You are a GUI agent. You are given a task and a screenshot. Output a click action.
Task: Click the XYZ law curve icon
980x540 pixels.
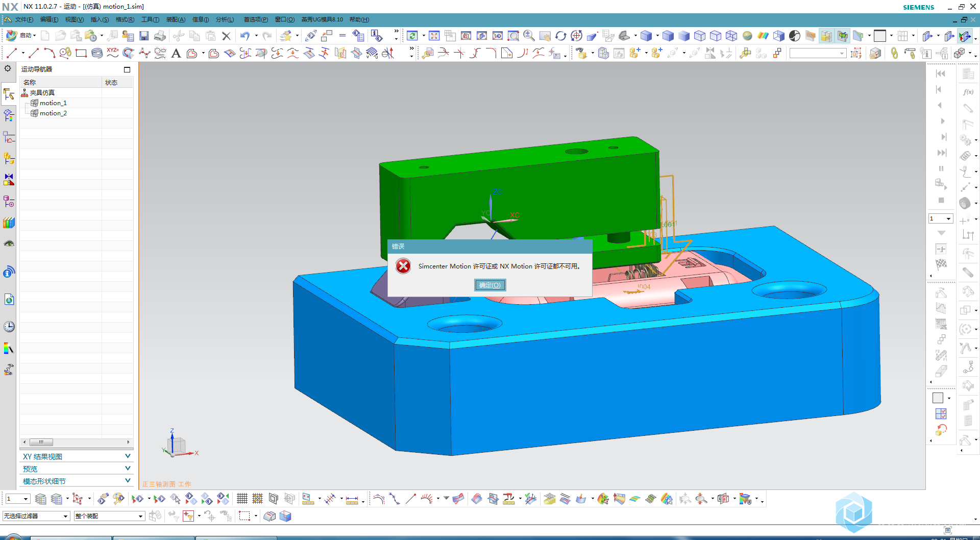[112, 53]
